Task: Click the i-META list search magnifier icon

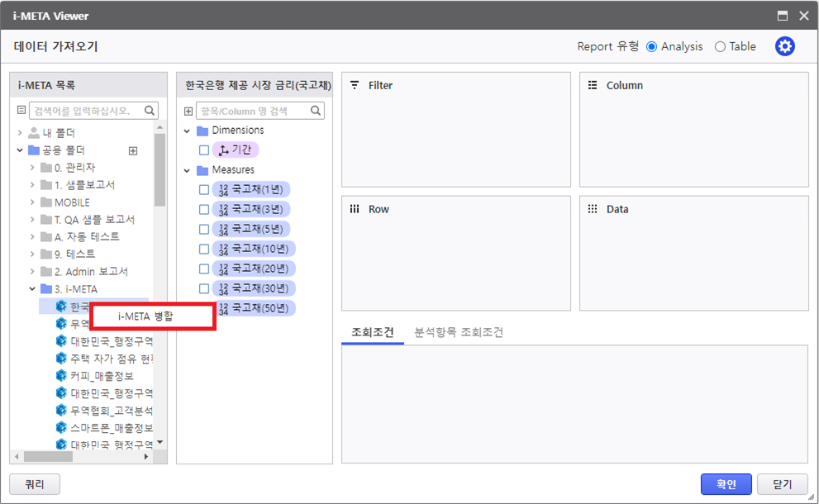Action: coord(150,111)
